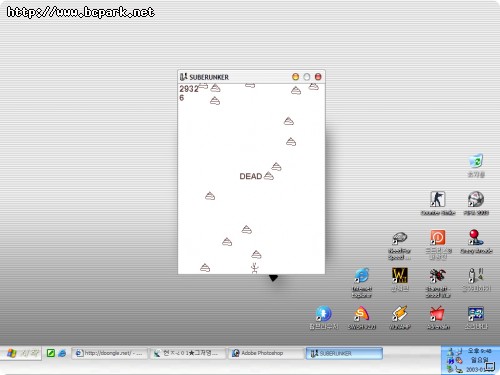
Task: Launch the Need for Speed shortcut
Action: (399, 245)
